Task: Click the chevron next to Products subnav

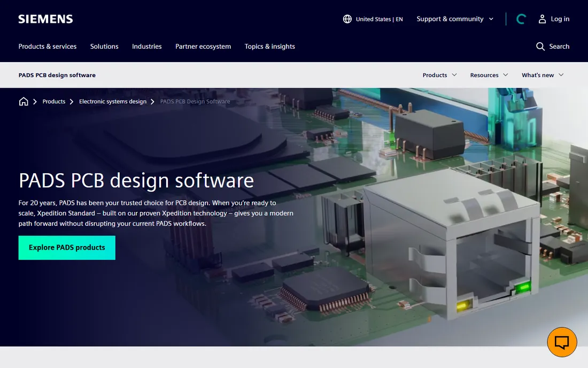Action: point(454,75)
